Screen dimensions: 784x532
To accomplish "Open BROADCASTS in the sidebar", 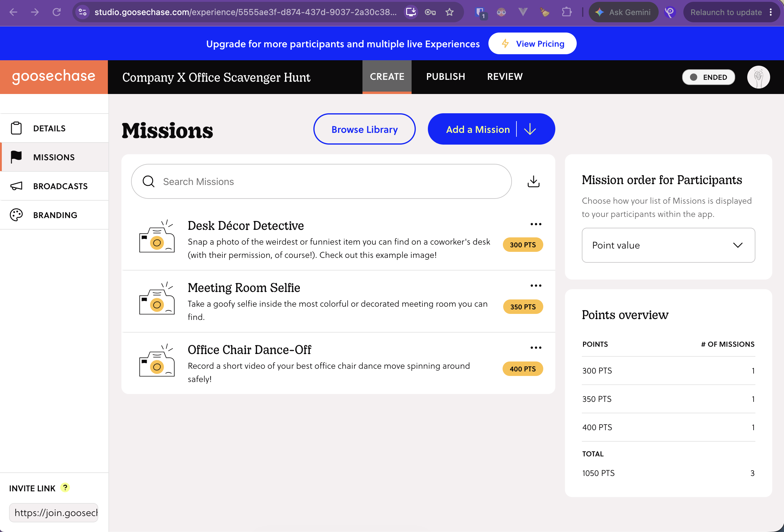I will pos(54,186).
